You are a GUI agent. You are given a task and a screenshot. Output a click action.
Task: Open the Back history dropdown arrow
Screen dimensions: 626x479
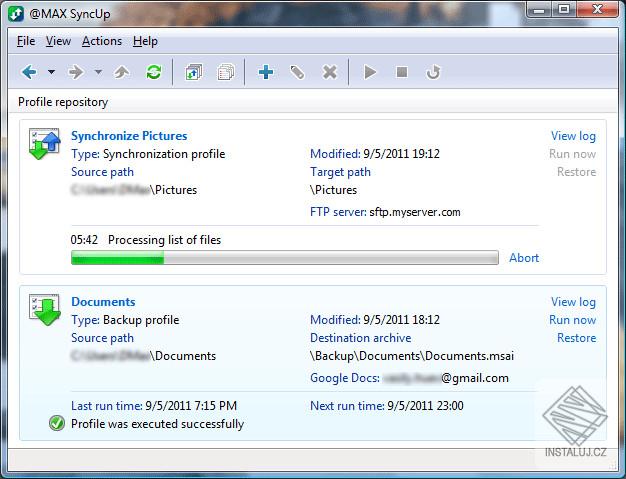(51, 72)
